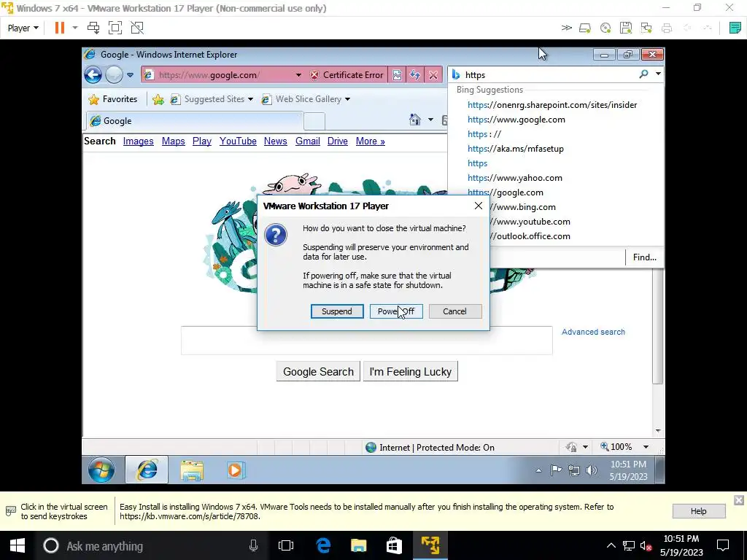Open the host Microsoft Store taskbar icon
747x560 pixels.
[394, 545]
